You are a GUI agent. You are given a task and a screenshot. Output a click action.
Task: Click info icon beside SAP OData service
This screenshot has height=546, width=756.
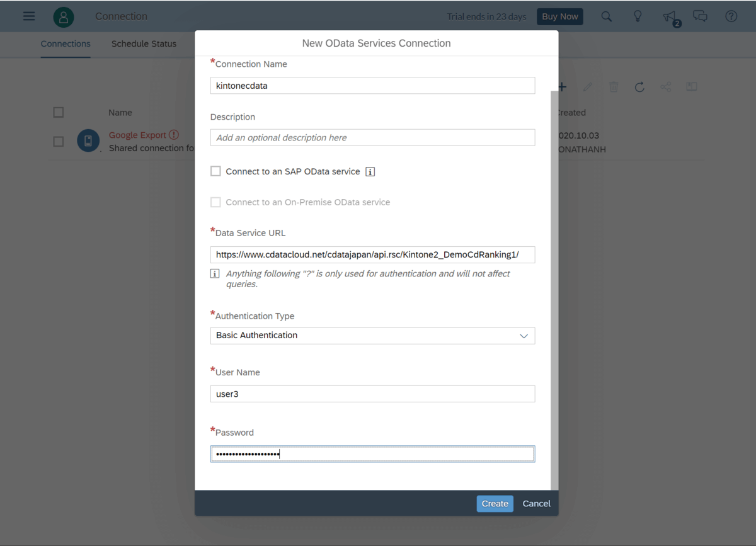click(x=370, y=172)
